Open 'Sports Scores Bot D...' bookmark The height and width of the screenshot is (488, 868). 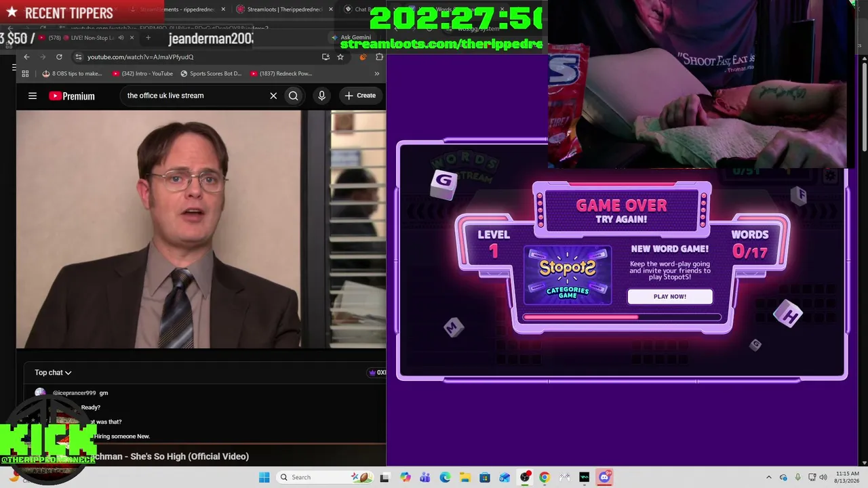(211, 73)
